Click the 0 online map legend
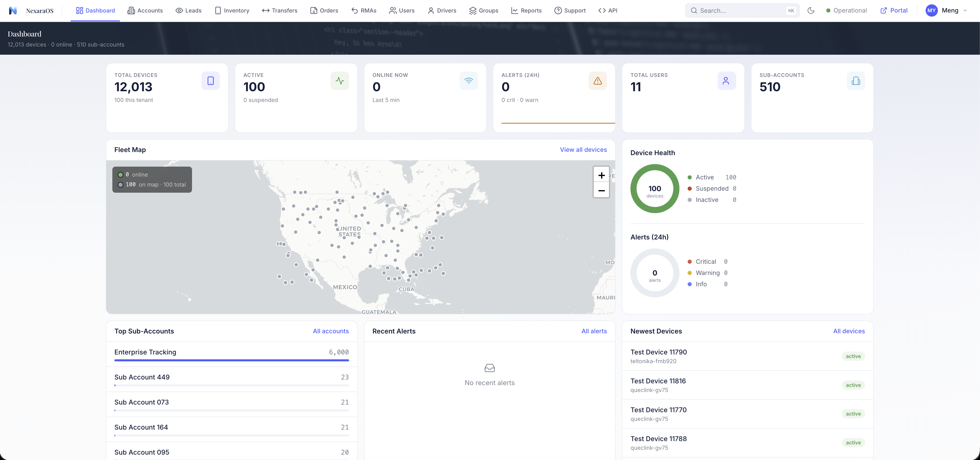Image resolution: width=980 pixels, height=460 pixels. click(133, 175)
